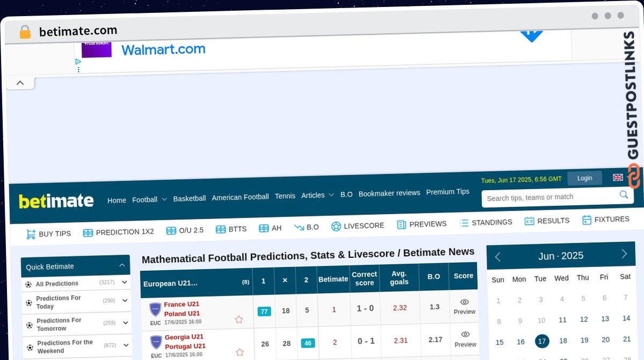Viewport: 644px width, 360px height.
Task: Click the Georgia U21 team link
Action: (x=184, y=337)
